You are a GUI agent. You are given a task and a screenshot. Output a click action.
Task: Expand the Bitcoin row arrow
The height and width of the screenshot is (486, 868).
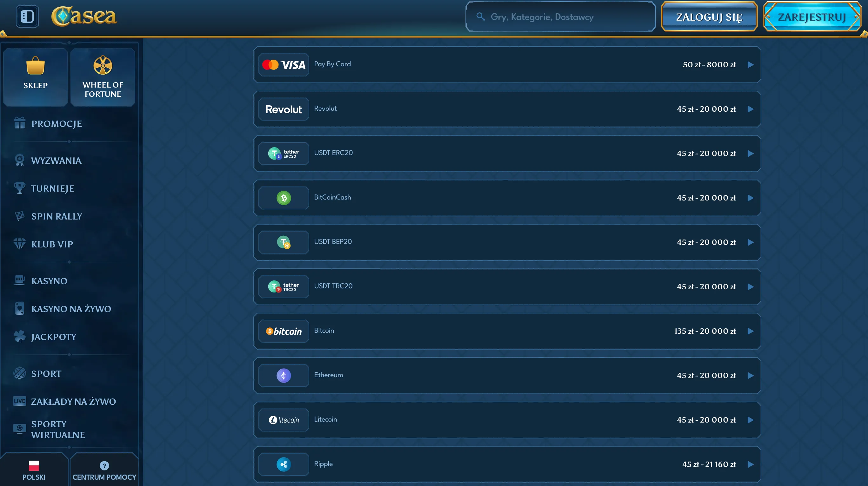pos(751,332)
